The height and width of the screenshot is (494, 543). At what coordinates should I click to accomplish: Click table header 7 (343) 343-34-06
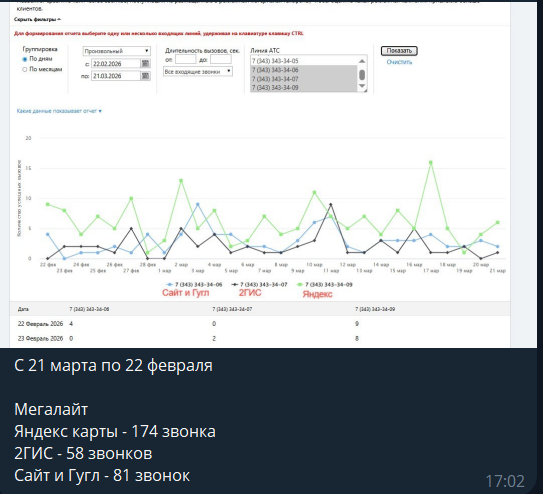(89, 309)
